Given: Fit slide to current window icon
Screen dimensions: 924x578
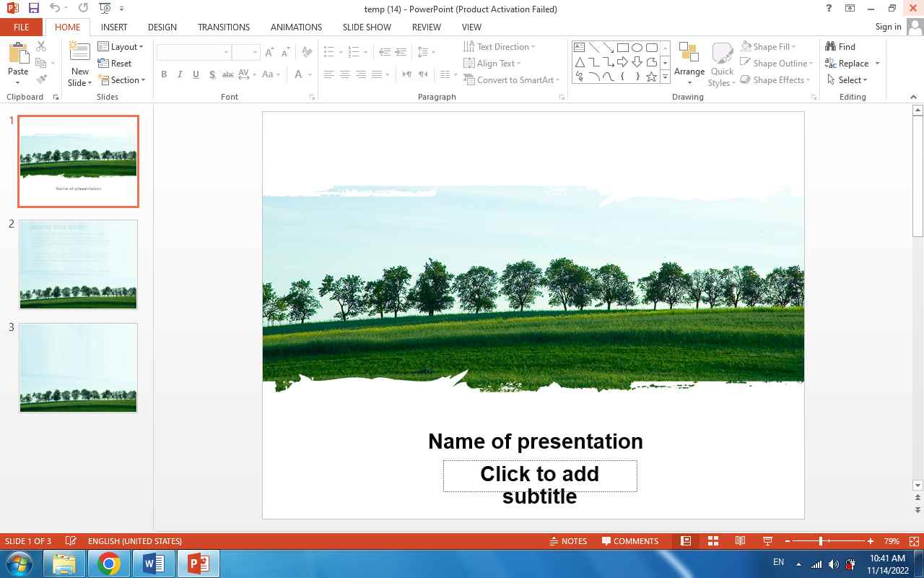Looking at the screenshot, I should click(x=914, y=541).
